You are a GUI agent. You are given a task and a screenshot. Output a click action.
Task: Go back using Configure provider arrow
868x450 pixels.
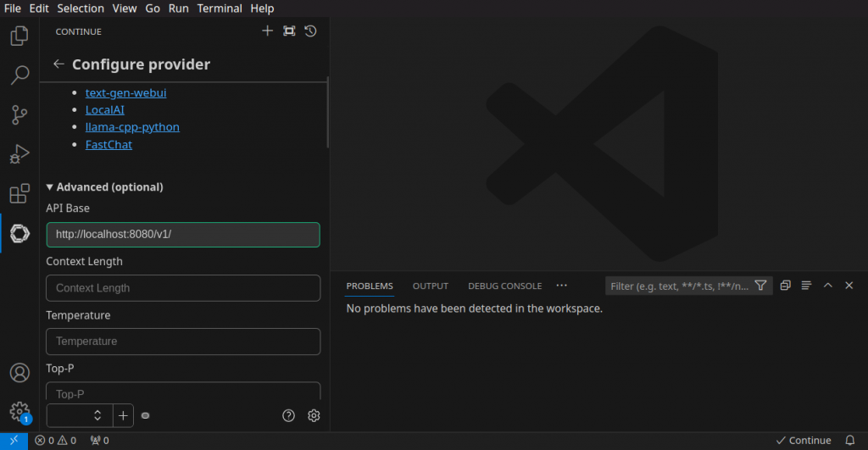click(x=58, y=64)
